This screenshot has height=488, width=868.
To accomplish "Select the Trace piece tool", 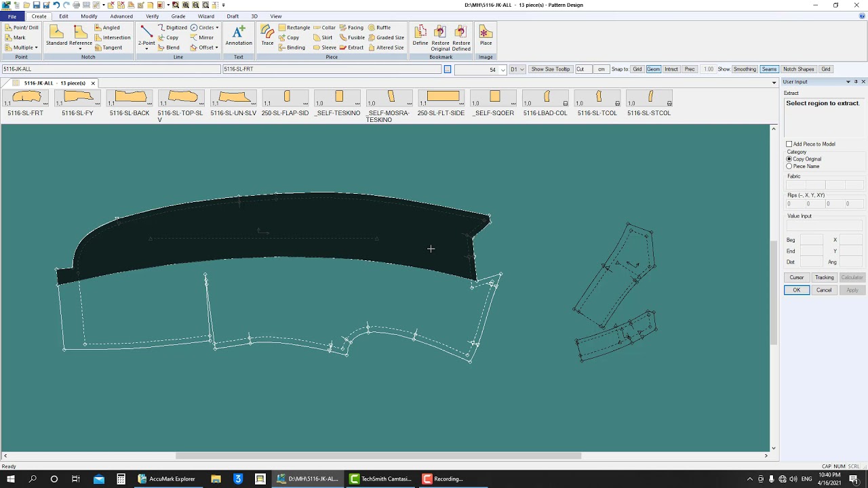I will [267, 36].
